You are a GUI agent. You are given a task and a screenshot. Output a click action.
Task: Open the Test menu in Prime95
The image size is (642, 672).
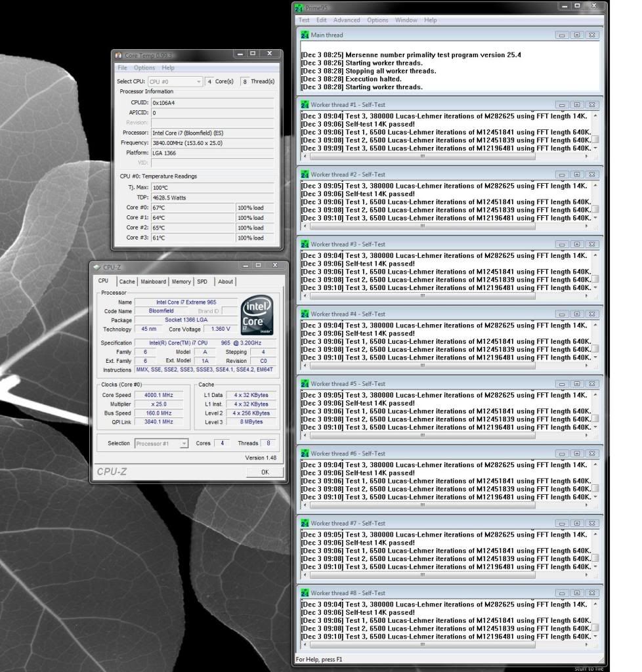[304, 20]
